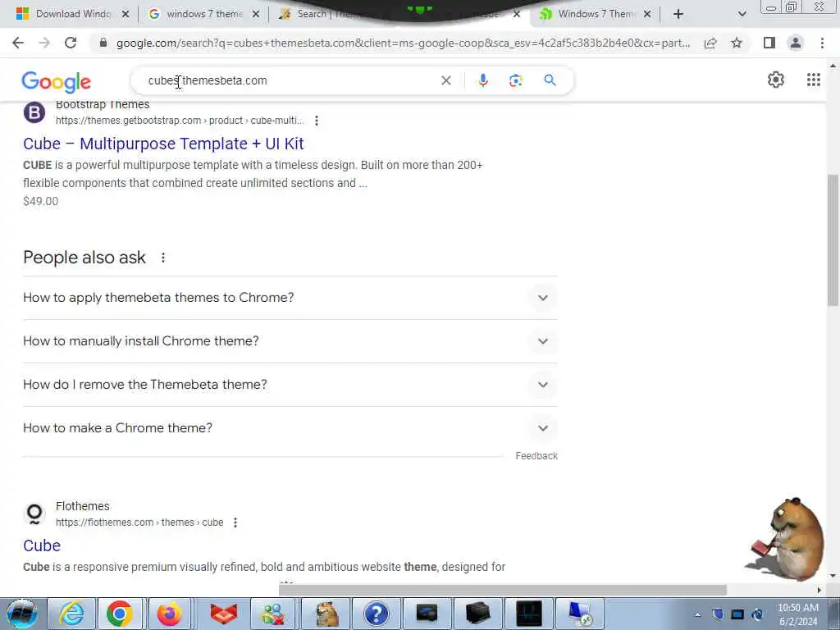Launch Internet Explorer from taskbar
Screen dimensions: 840x630
71,614
